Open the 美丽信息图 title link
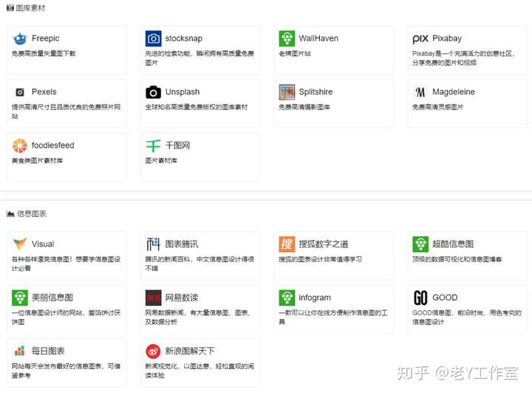This screenshot has height=395, width=532. tap(52, 298)
